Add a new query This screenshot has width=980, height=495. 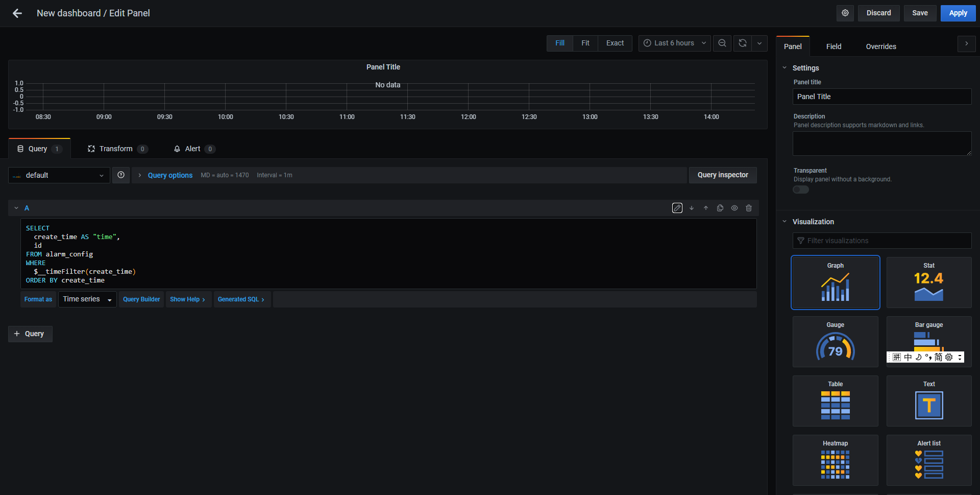(x=30, y=334)
